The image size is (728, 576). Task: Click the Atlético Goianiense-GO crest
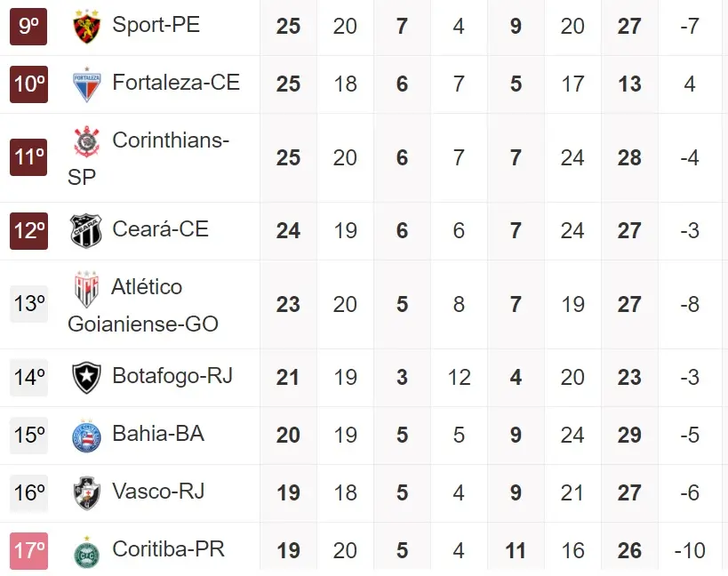86,290
